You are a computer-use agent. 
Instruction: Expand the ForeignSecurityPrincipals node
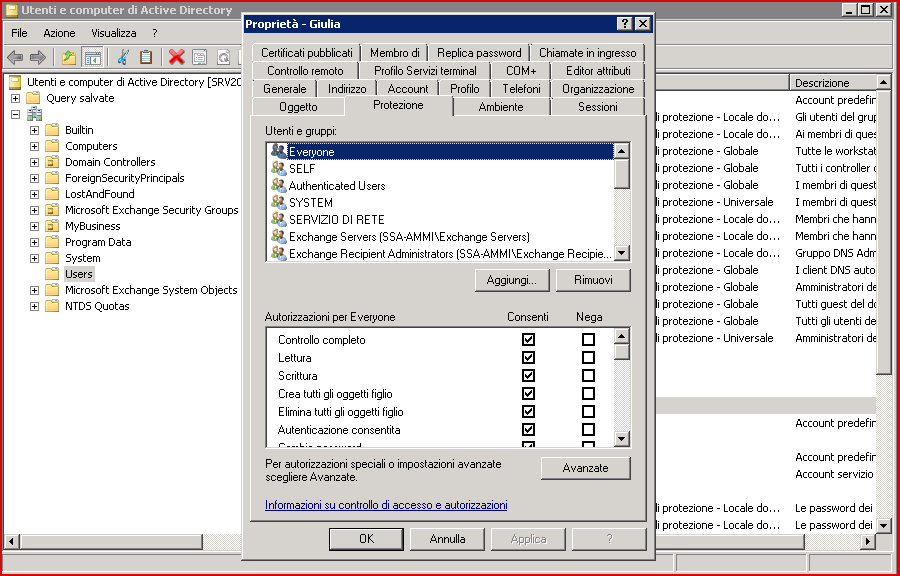[34, 178]
